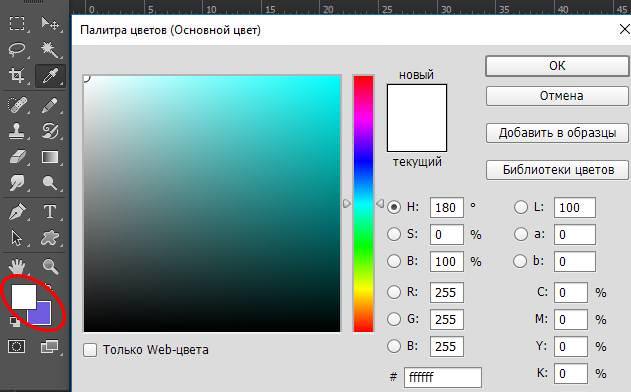Image resolution: width=631 pixels, height=392 pixels.
Task: Open Библиотеки цветов color libraries
Action: (x=557, y=170)
